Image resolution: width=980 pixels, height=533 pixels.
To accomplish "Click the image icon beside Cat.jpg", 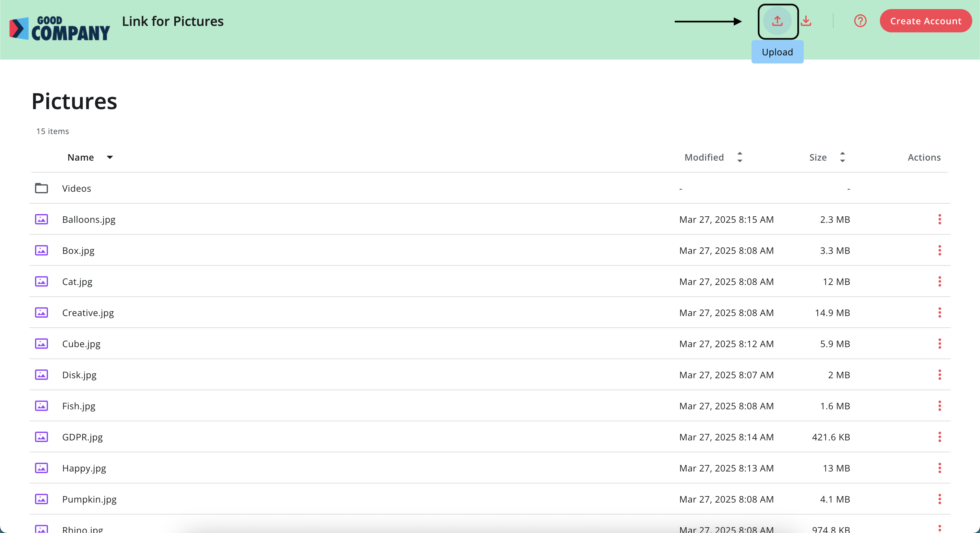I will click(42, 281).
